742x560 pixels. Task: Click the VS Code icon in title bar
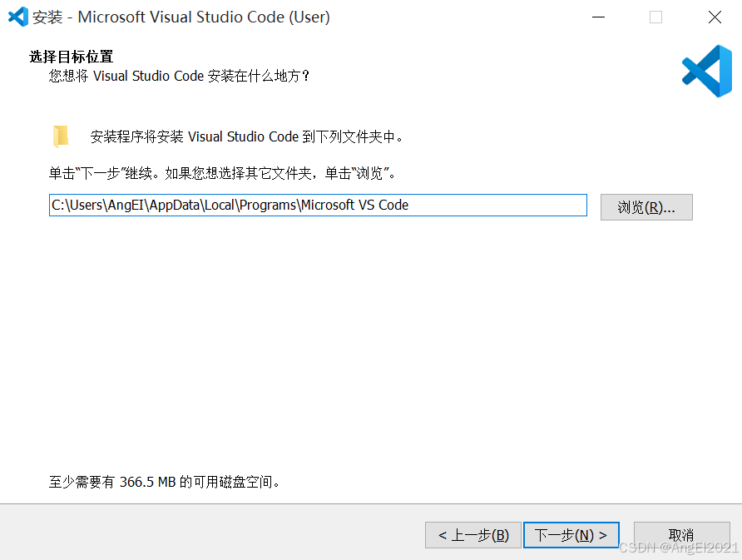18,17
